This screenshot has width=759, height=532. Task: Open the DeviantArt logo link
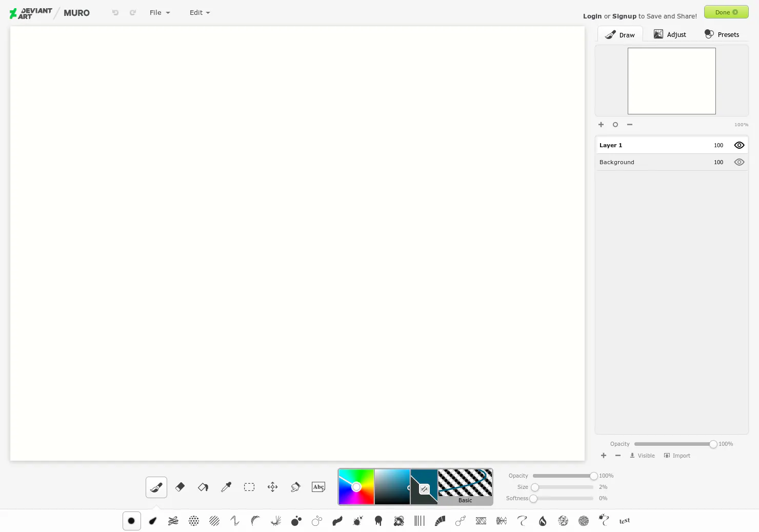pyautogui.click(x=31, y=13)
